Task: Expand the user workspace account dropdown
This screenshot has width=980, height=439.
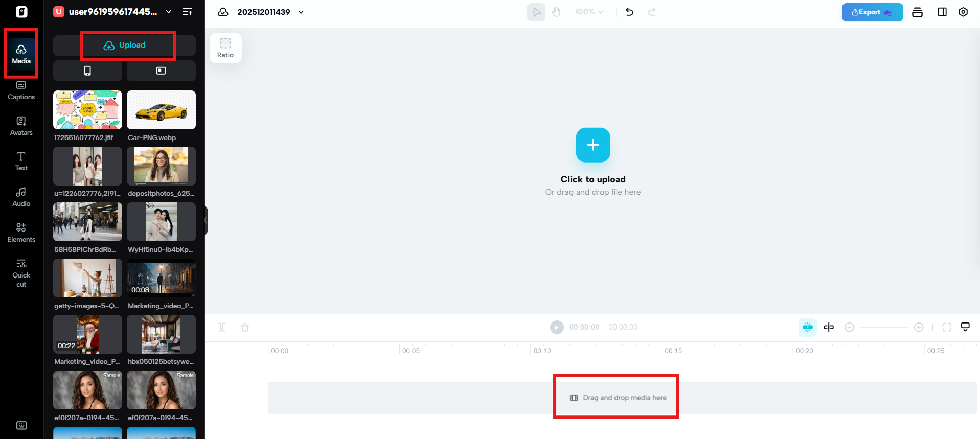Action: (x=168, y=12)
